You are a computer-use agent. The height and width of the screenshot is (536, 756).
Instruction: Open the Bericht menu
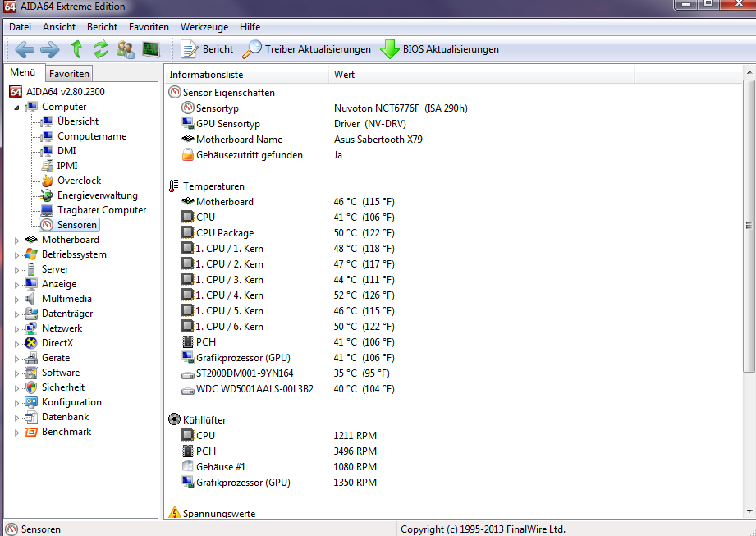[x=102, y=27]
